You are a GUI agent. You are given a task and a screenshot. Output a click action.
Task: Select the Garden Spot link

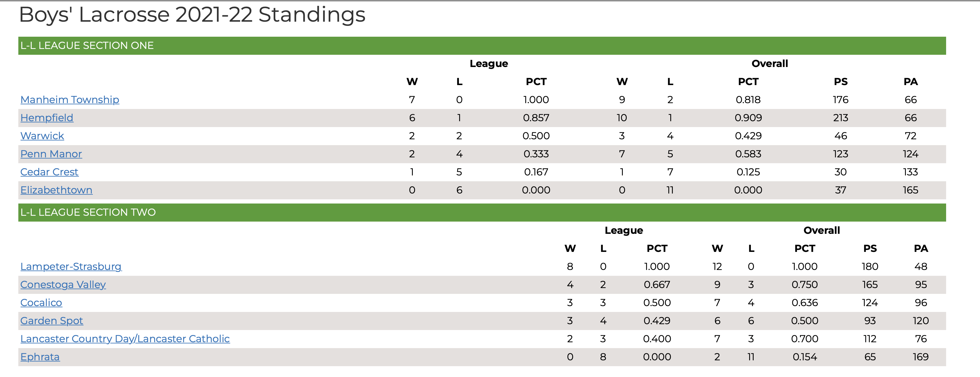pos(52,321)
